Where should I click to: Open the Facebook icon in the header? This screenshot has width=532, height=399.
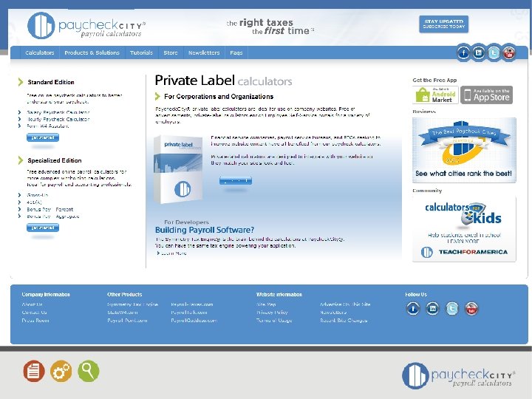click(463, 53)
